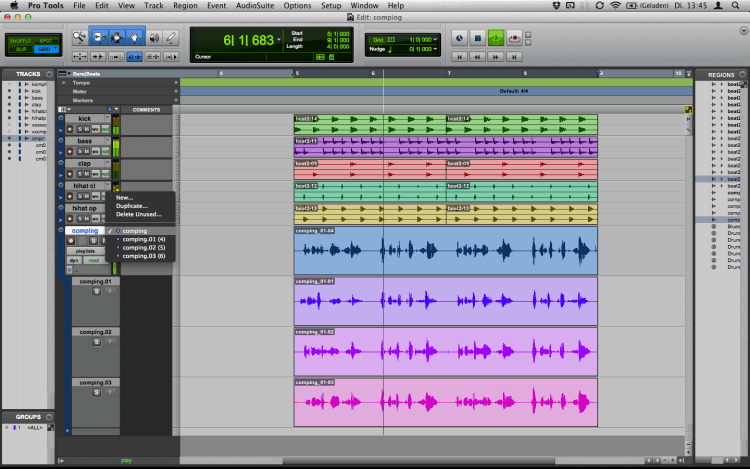Arm recording with the transport Record button
The width and height of the screenshot is (750, 469).
coord(514,38)
